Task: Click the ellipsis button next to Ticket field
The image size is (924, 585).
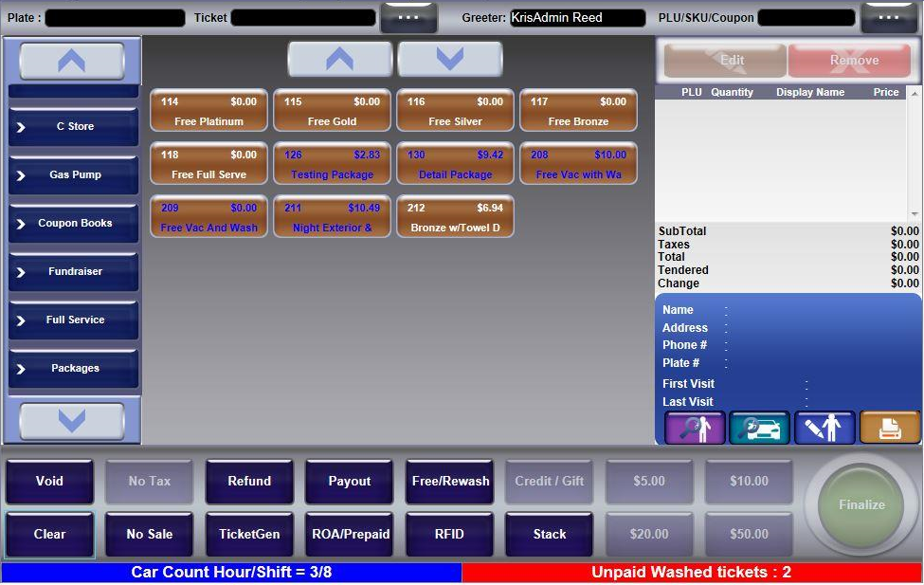Action: click(x=408, y=18)
